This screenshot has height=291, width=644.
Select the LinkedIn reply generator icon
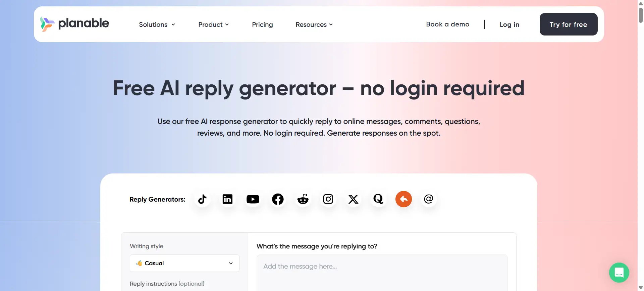tap(227, 199)
